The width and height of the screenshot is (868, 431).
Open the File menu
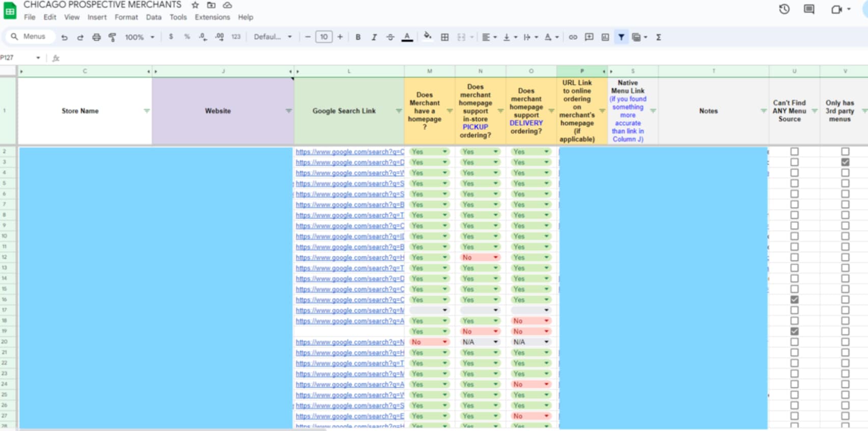30,17
